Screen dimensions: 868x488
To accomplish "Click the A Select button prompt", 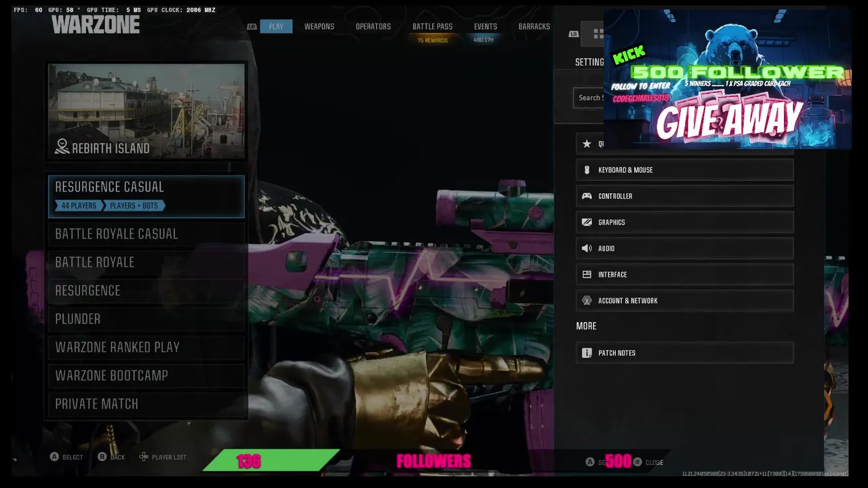I will pos(54,457).
